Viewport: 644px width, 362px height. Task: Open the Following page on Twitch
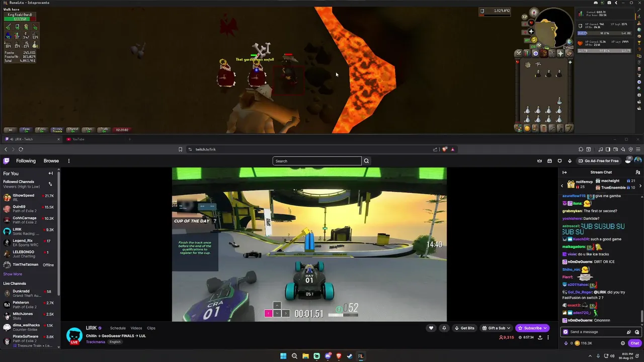[26, 161]
